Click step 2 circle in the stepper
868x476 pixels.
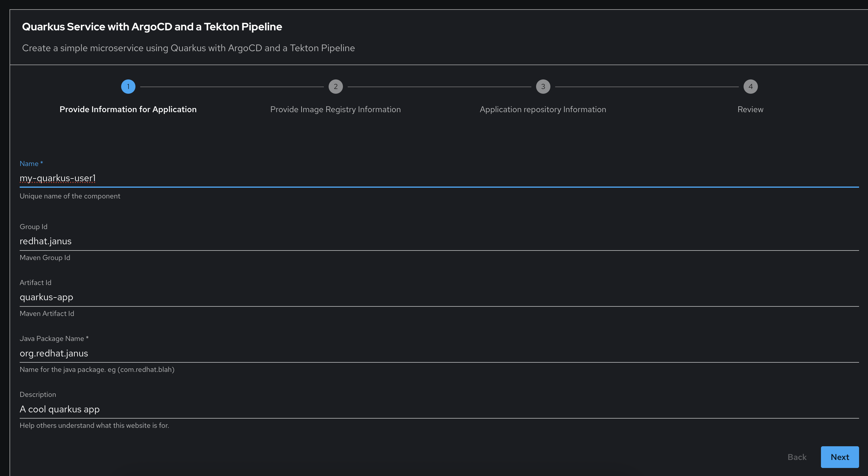pos(335,87)
